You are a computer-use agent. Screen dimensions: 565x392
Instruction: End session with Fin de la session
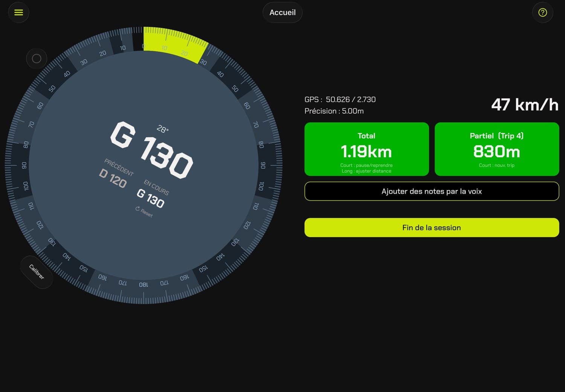pos(432,228)
